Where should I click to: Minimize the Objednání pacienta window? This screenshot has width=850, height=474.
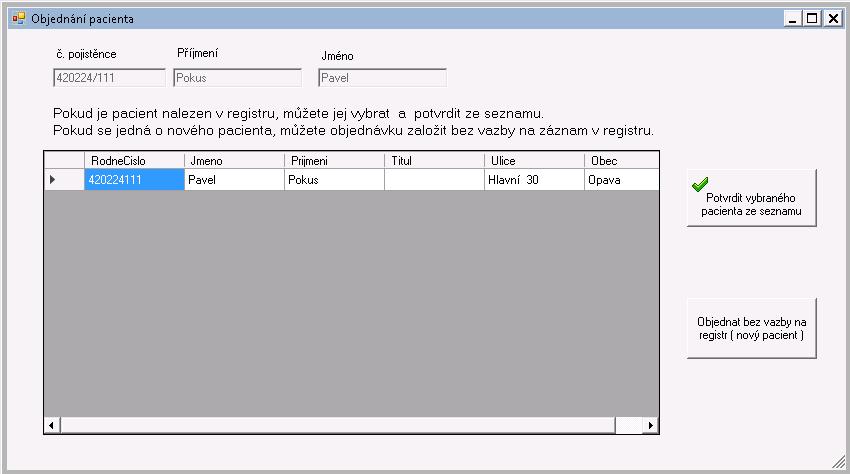point(793,18)
